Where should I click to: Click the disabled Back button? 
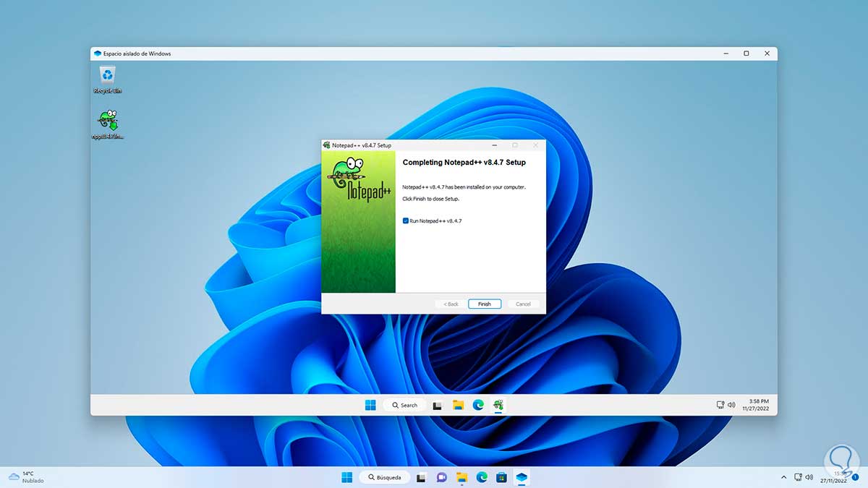click(451, 304)
